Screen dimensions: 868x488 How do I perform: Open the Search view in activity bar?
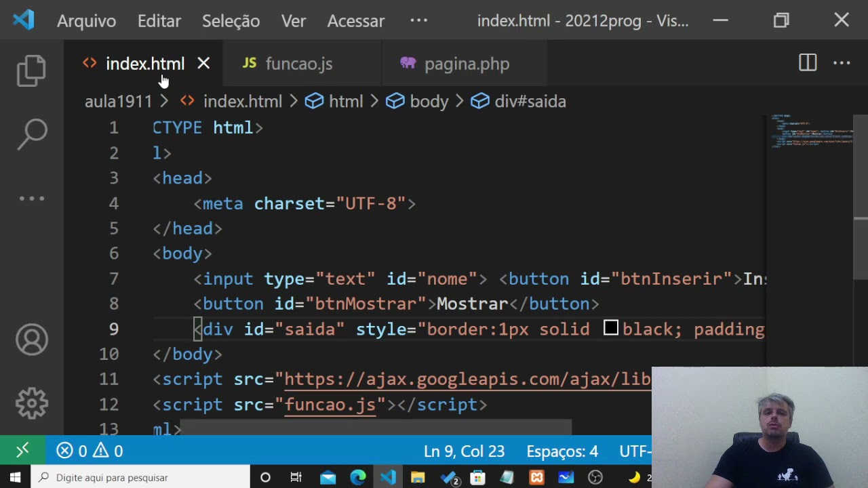tap(32, 134)
